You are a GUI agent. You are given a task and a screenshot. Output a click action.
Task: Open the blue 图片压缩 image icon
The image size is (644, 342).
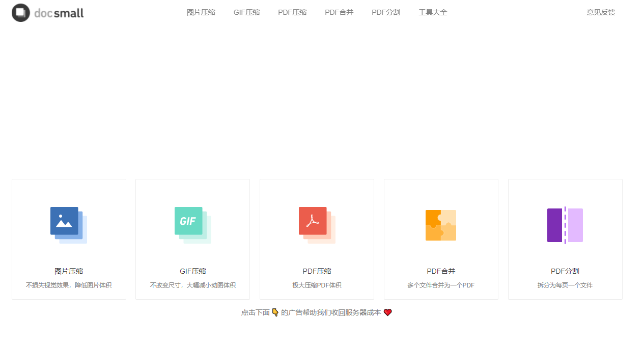click(69, 225)
